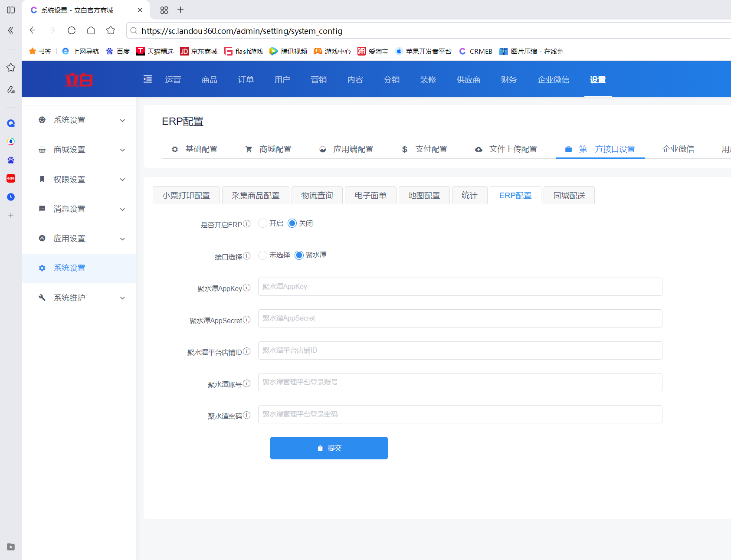Expand the 权限设置 sidebar chevron
The image size is (731, 560).
(123, 180)
